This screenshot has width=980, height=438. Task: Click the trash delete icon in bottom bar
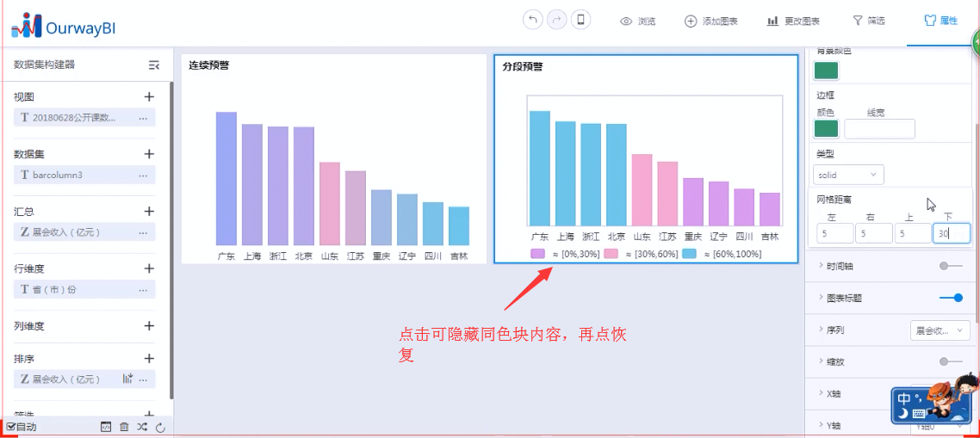point(124,428)
